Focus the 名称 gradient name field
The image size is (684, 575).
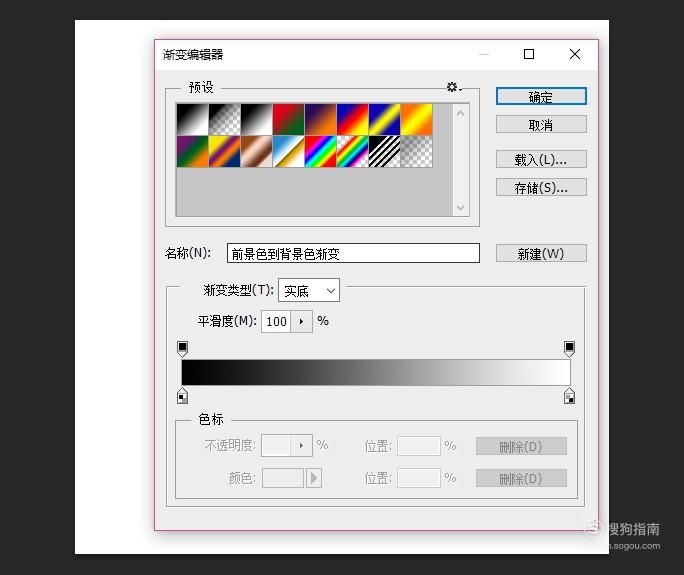(x=353, y=253)
